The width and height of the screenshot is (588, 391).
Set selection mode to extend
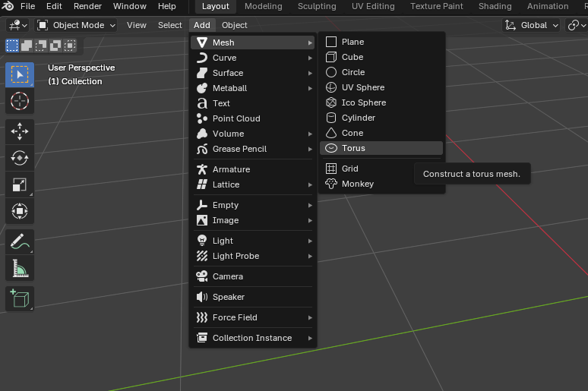27,46
